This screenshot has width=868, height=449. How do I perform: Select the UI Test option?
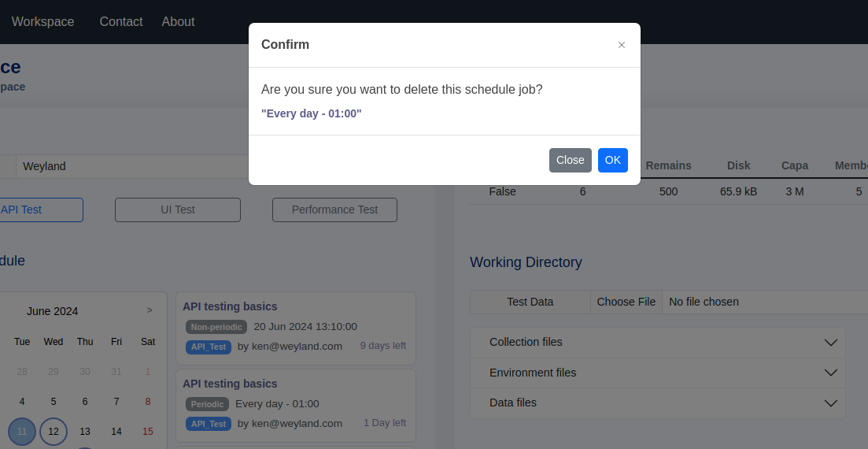[178, 210]
